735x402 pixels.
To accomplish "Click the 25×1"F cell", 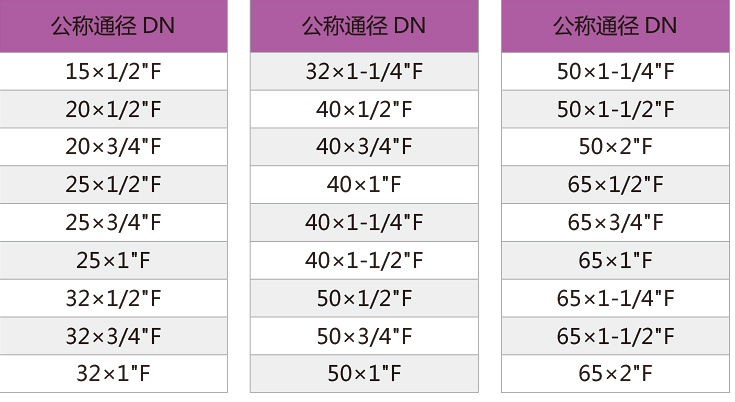I will (113, 260).
